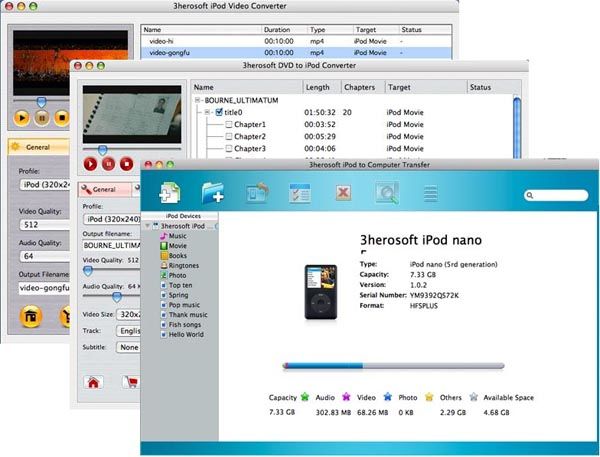Open Audio Quality 64 dropdown in iPod Video Converter
The width and height of the screenshot is (600, 457).
coord(45,256)
